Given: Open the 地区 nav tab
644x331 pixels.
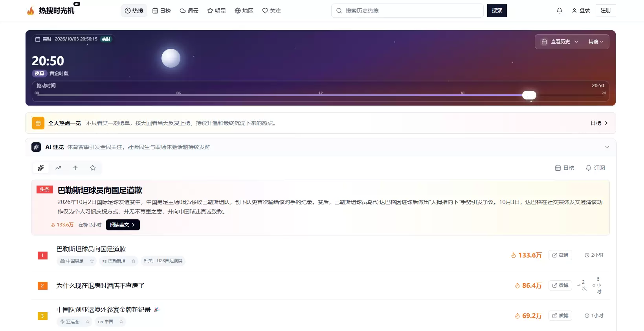Looking at the screenshot, I should pyautogui.click(x=244, y=11).
